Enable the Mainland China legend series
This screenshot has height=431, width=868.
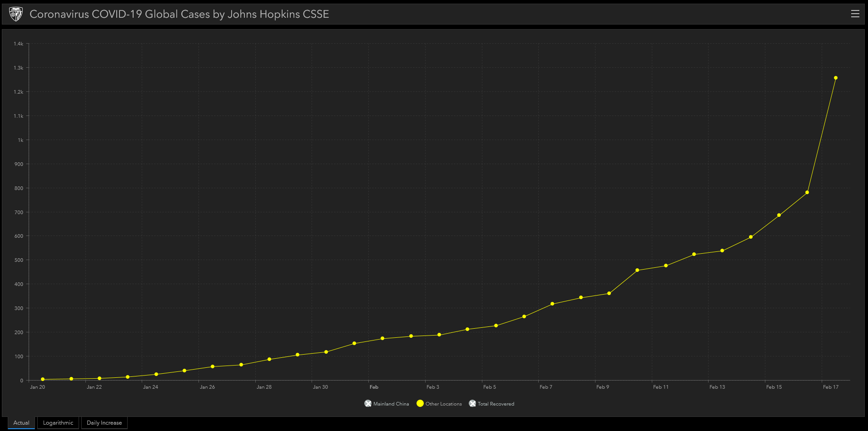(x=368, y=404)
